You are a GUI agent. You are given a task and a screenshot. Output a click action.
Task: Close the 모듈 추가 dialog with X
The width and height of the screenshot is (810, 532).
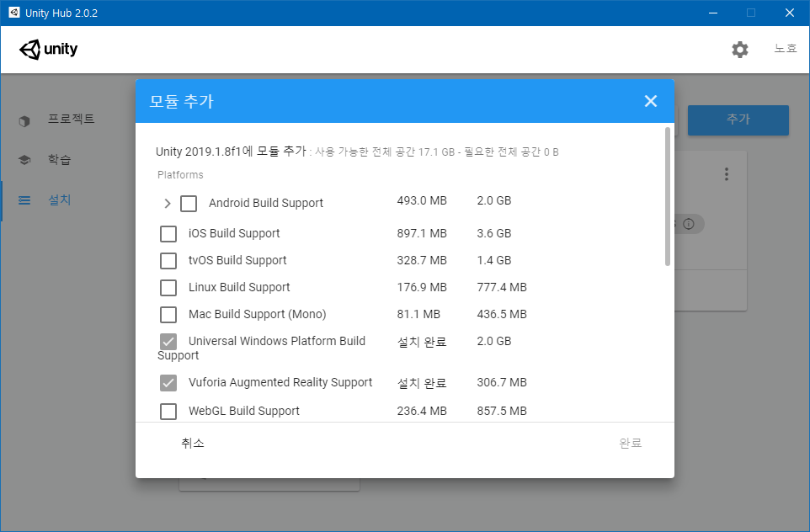[x=650, y=101]
